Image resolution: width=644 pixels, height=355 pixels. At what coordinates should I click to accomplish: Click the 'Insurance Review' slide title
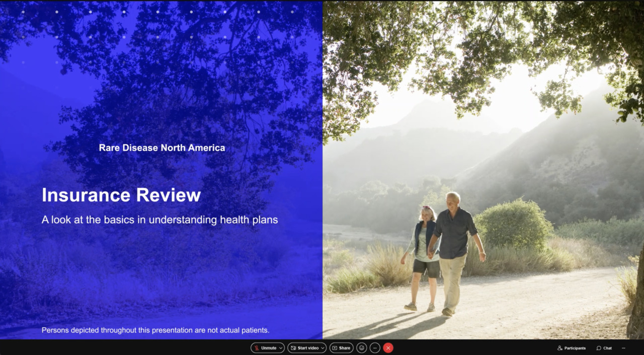(x=121, y=195)
